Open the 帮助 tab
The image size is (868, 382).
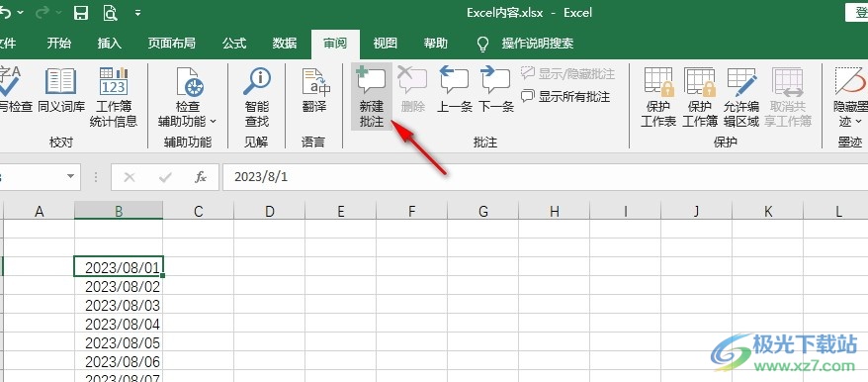click(436, 44)
